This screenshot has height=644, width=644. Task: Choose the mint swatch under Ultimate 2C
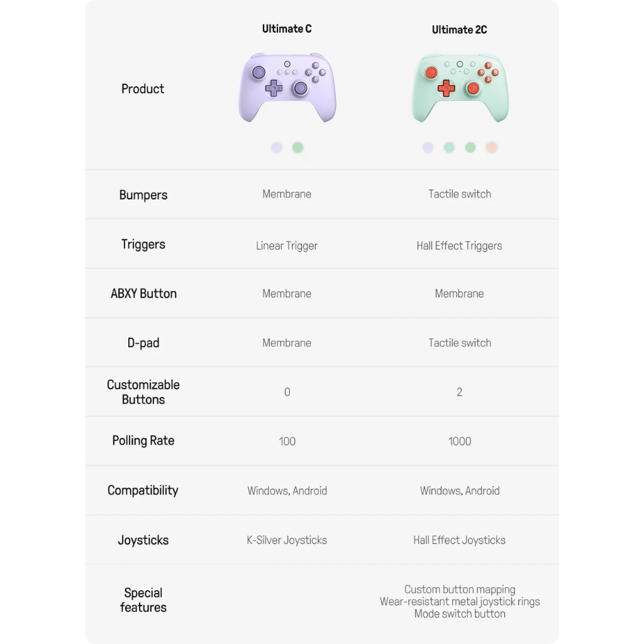click(449, 147)
